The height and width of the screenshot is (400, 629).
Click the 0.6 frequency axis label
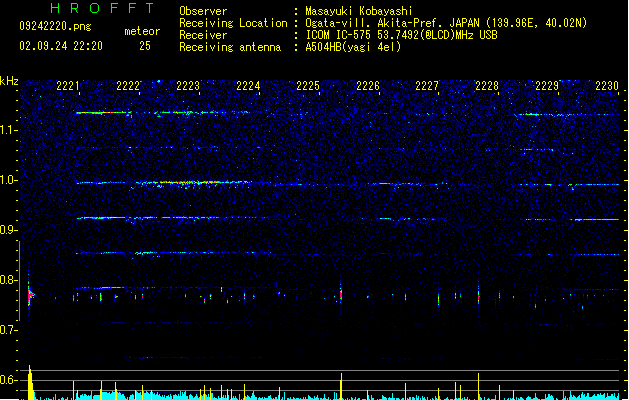pos(9,380)
